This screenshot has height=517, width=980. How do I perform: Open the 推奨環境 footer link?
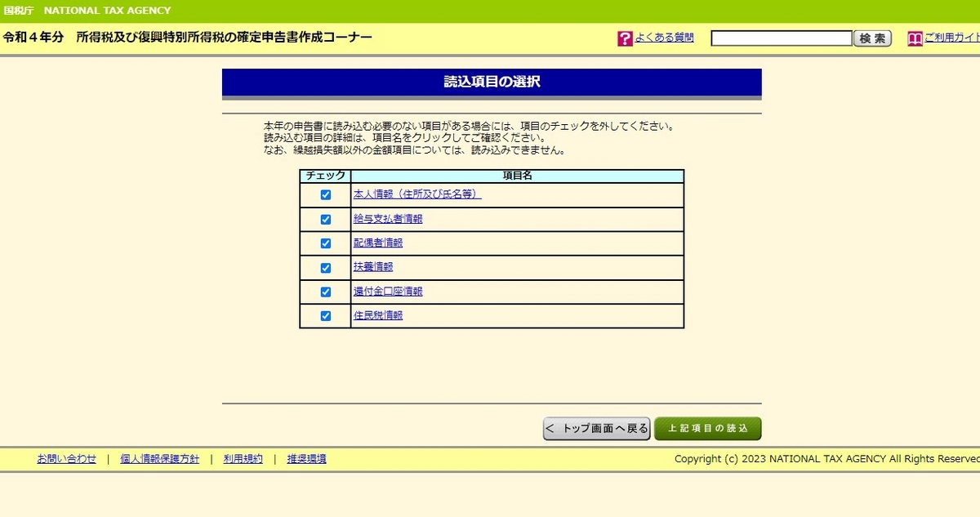(x=307, y=459)
